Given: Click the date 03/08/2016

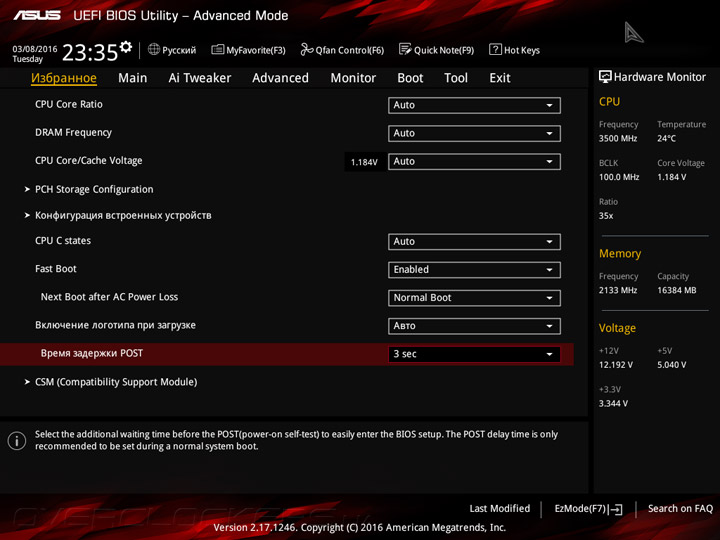Looking at the screenshot, I should click(x=35, y=49).
